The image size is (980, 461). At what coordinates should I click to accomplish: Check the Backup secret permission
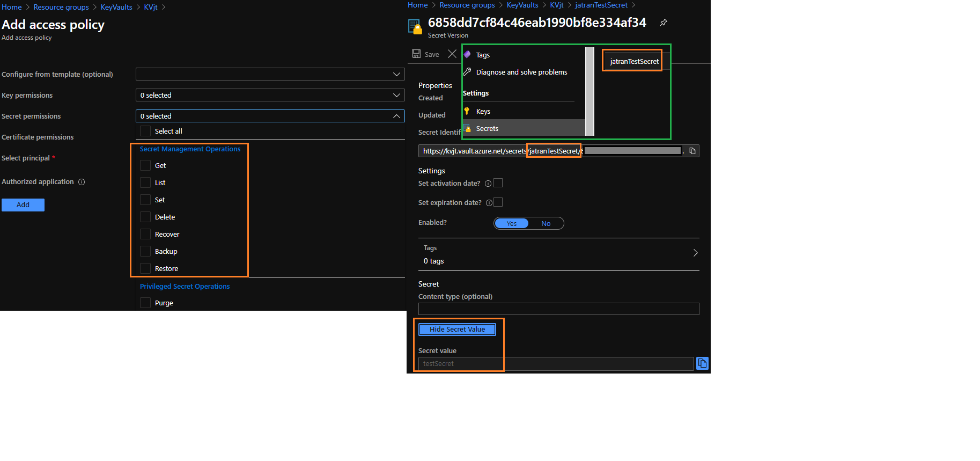[145, 251]
